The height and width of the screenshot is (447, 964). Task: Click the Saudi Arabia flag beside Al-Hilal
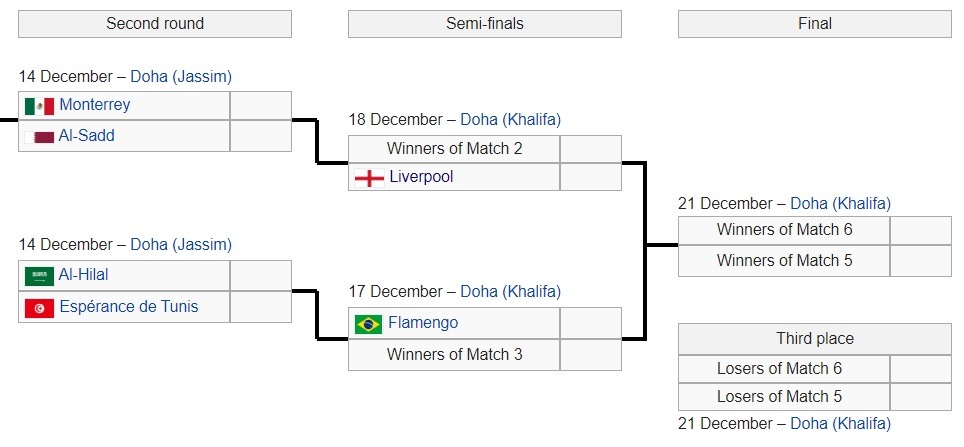(x=39, y=276)
